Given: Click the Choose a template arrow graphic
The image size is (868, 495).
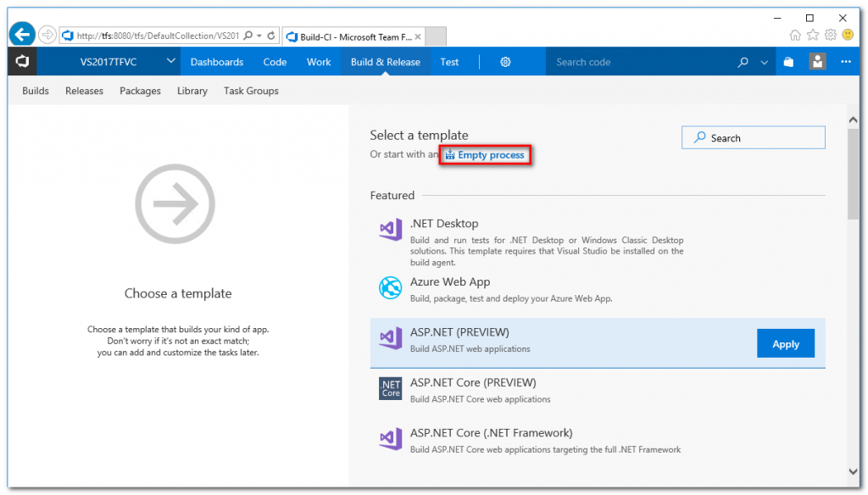Looking at the screenshot, I should point(175,203).
